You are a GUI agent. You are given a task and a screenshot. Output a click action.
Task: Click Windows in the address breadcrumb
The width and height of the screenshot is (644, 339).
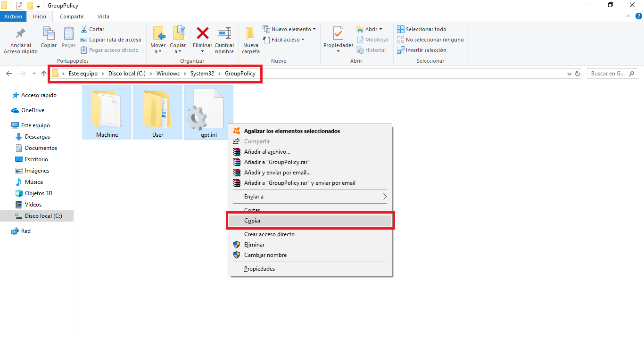click(x=168, y=74)
